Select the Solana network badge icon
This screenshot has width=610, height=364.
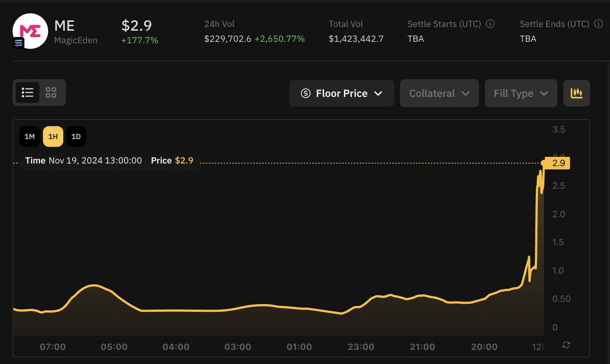[x=19, y=43]
